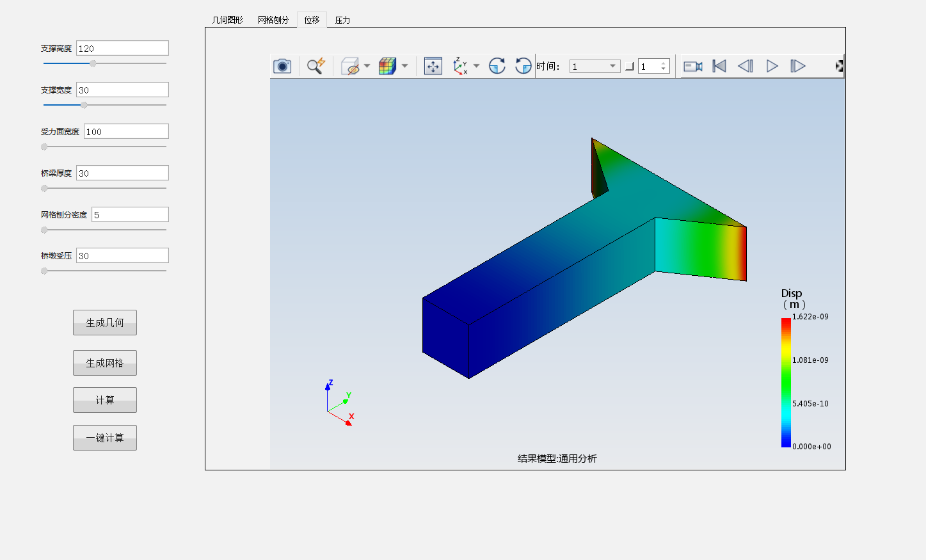Click the 受力面宽度 slider handle

tap(44, 147)
